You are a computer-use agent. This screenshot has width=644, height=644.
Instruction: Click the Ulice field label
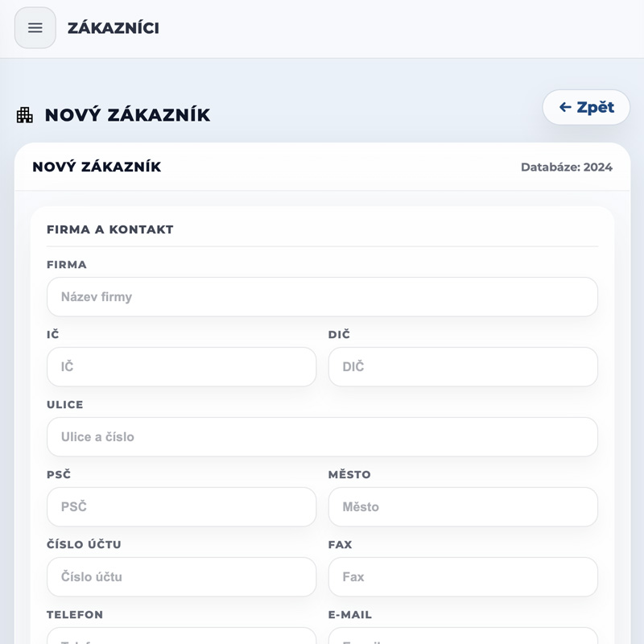click(65, 404)
